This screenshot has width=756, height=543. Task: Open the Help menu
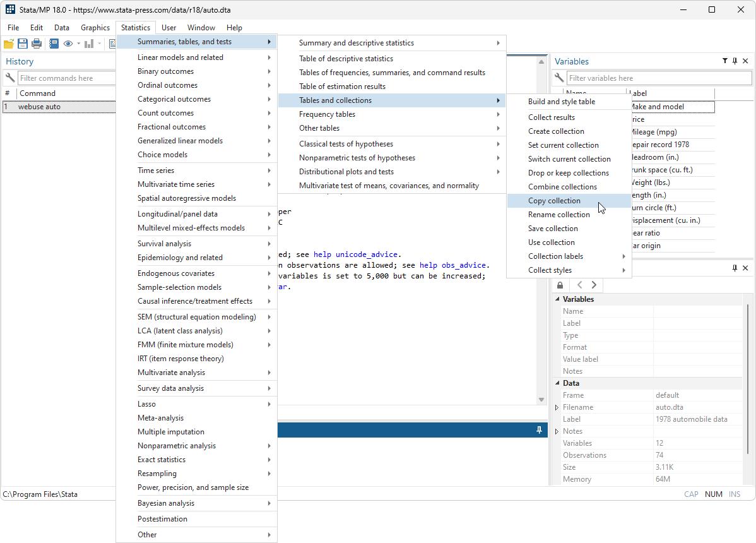click(x=234, y=28)
